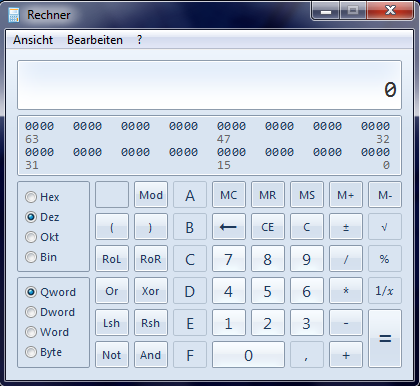The height and width of the screenshot is (386, 420).
Task: Click the Not button
Action: click(x=112, y=355)
